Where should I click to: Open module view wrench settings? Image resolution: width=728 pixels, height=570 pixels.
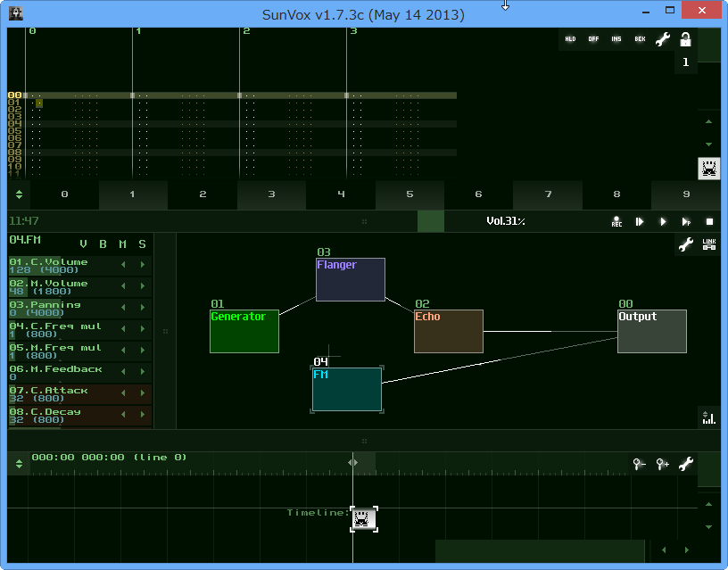click(686, 244)
